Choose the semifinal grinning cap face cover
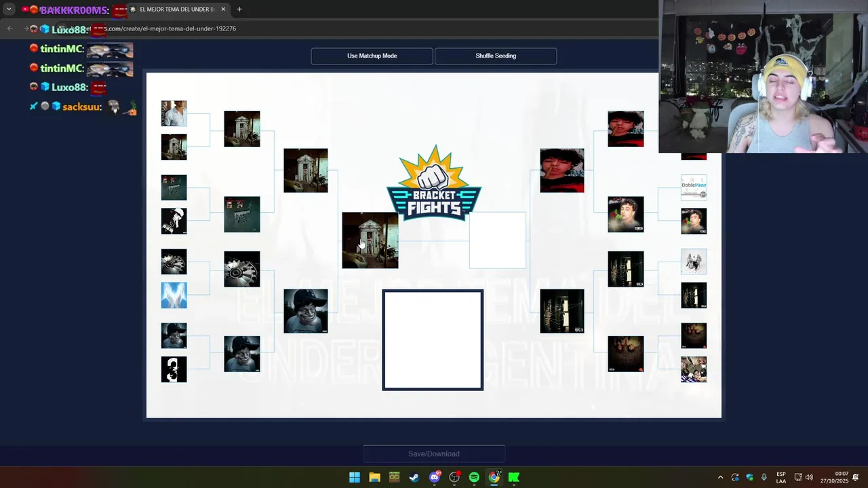The width and height of the screenshot is (868, 488). pos(306,311)
